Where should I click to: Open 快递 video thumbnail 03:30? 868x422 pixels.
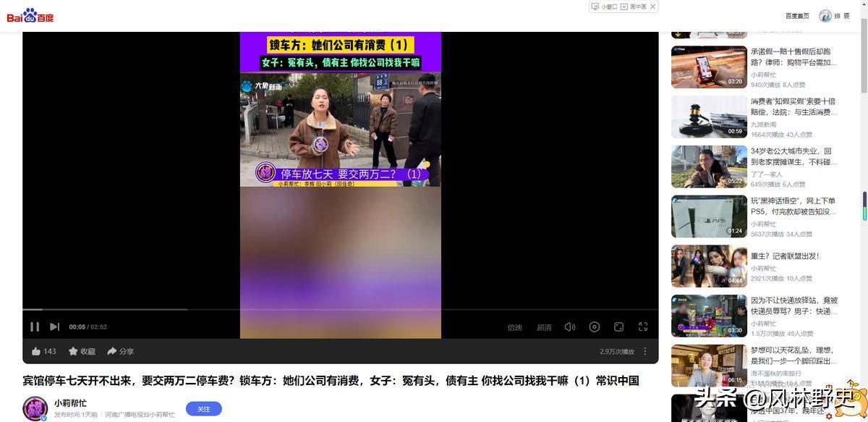[x=709, y=316]
